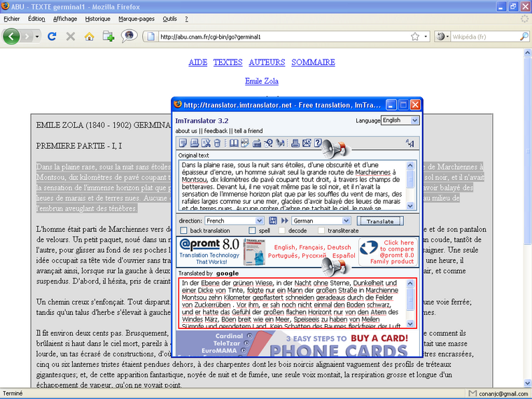
Task: Click the abc spell-check toolbar icon
Action: pos(245,143)
